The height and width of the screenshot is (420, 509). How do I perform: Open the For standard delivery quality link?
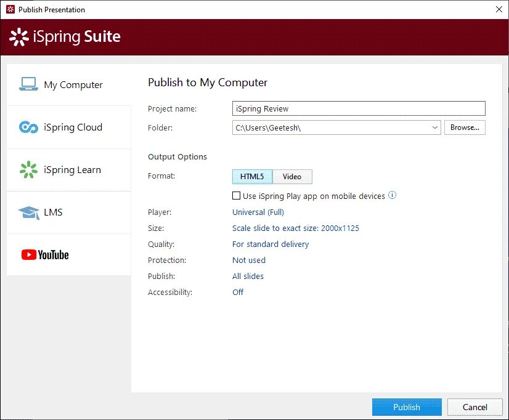[271, 244]
